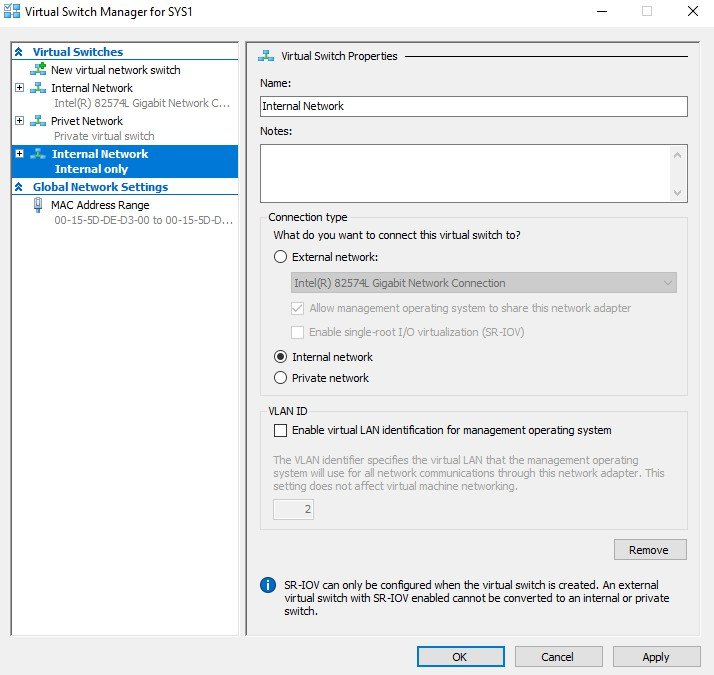Click the 'Private virtual switch' subtitle text
The image size is (714, 675).
coord(104,136)
